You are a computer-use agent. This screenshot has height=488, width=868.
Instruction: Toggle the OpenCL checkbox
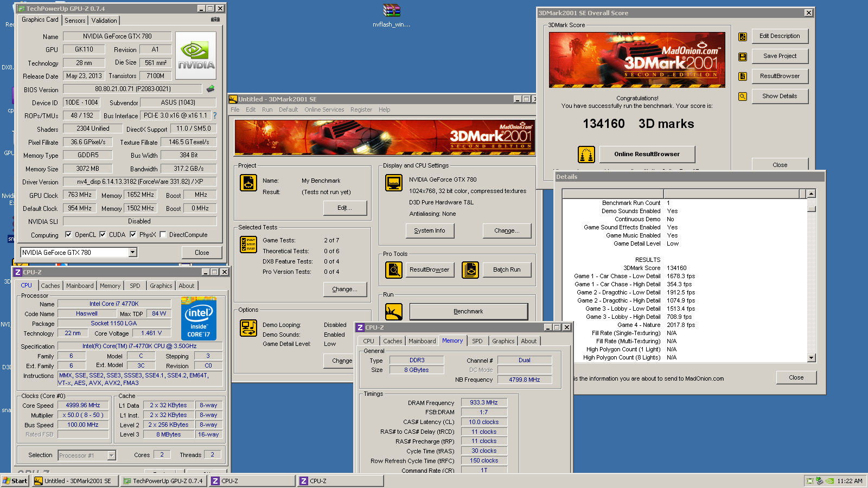(x=68, y=235)
